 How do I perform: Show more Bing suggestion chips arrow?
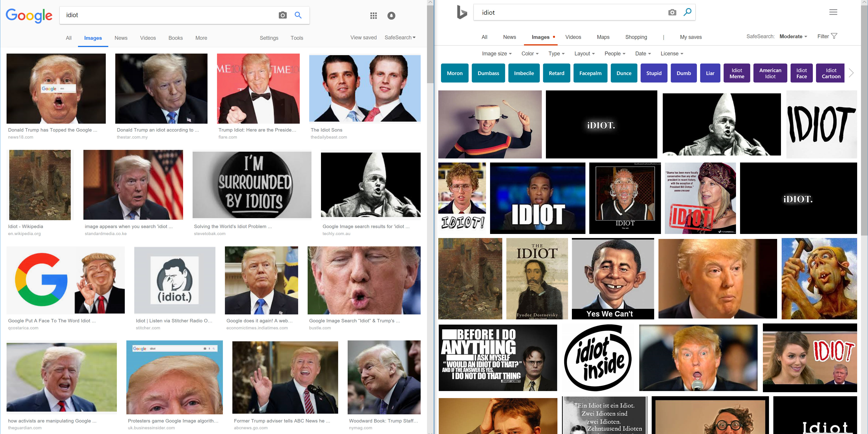(x=851, y=73)
